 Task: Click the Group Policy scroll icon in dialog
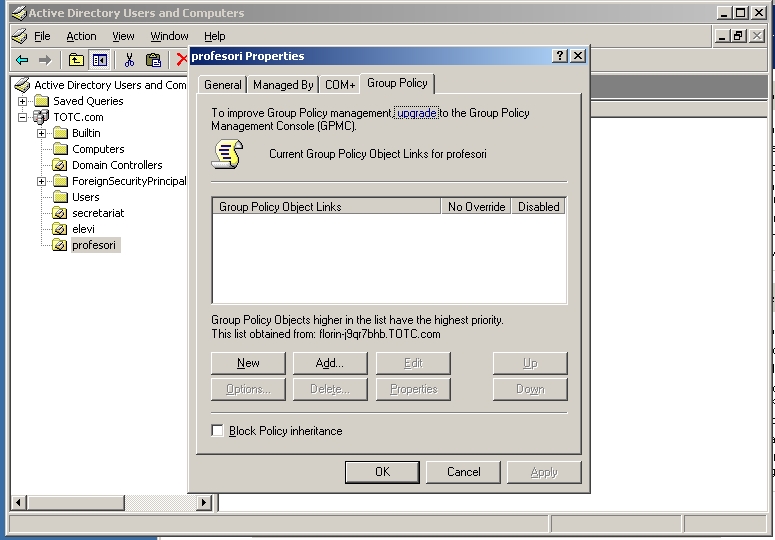227,154
